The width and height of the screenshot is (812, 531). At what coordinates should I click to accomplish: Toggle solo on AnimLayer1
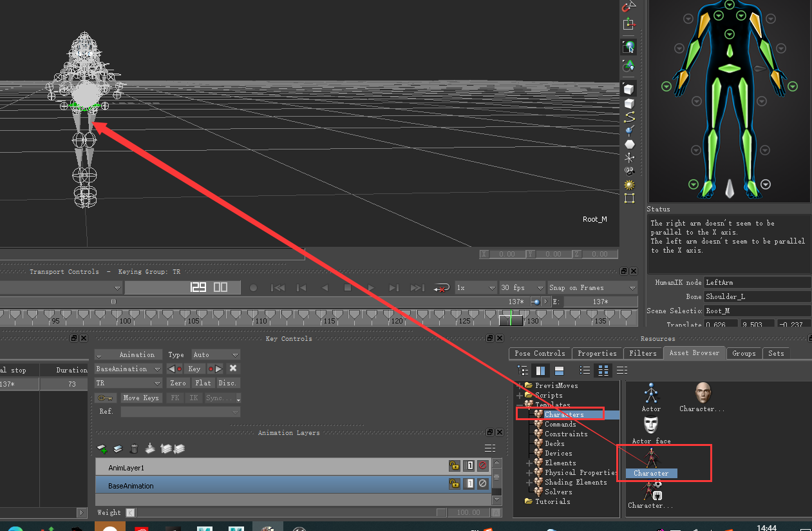coord(468,465)
